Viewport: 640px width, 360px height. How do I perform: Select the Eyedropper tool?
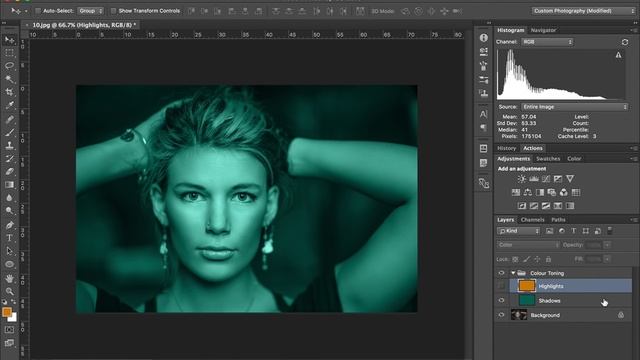(9, 105)
